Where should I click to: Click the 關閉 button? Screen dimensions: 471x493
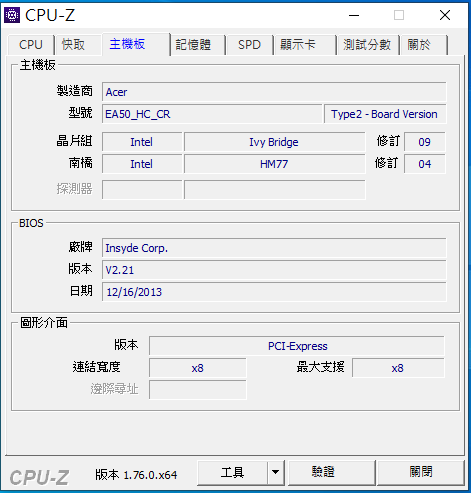421,472
